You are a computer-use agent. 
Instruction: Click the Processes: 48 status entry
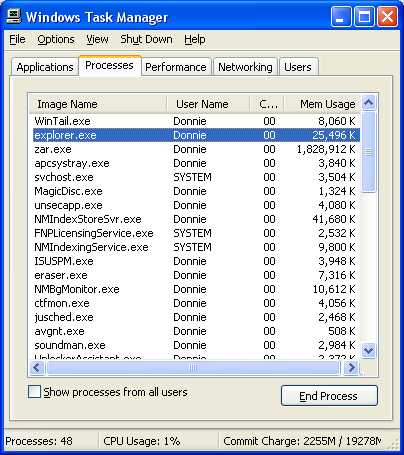(x=39, y=441)
